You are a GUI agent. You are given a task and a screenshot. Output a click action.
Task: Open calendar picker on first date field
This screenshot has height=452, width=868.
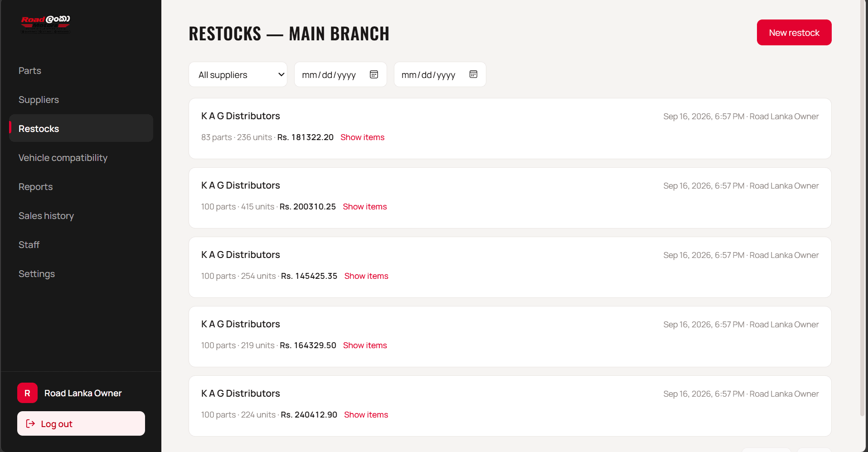click(374, 74)
